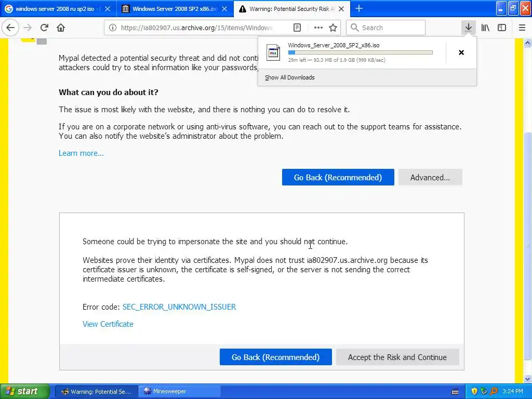532x399 pixels.
Task: Click the What can you do about it? heading
Action: (x=109, y=92)
